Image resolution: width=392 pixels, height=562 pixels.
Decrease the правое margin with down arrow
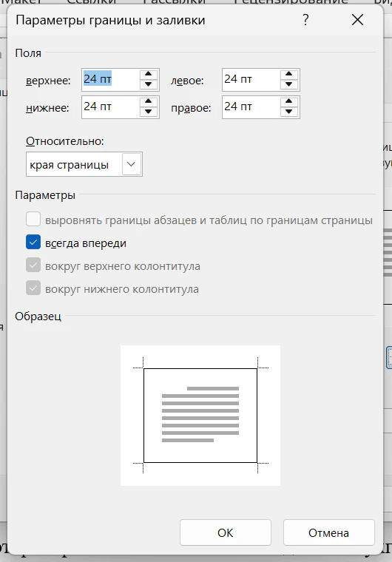tap(289, 112)
